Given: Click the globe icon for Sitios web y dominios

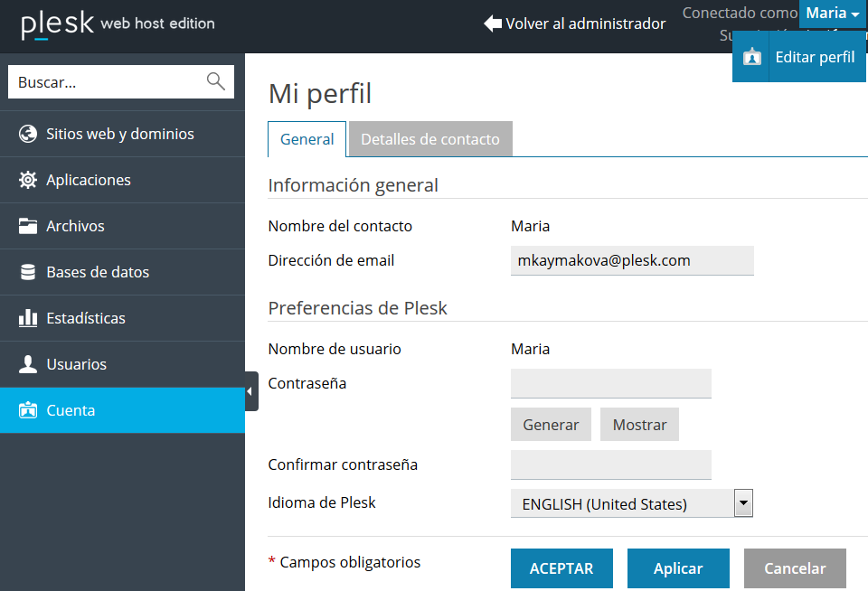Looking at the screenshot, I should pos(28,134).
